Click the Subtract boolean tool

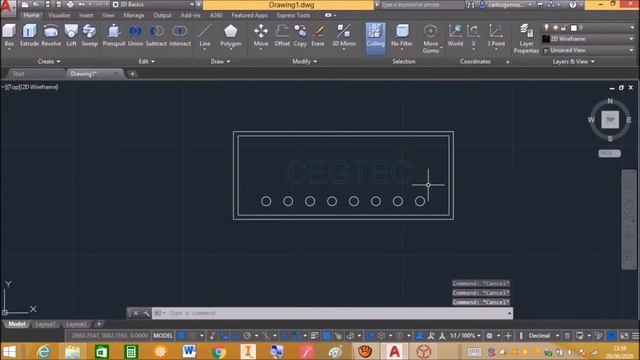click(x=156, y=35)
